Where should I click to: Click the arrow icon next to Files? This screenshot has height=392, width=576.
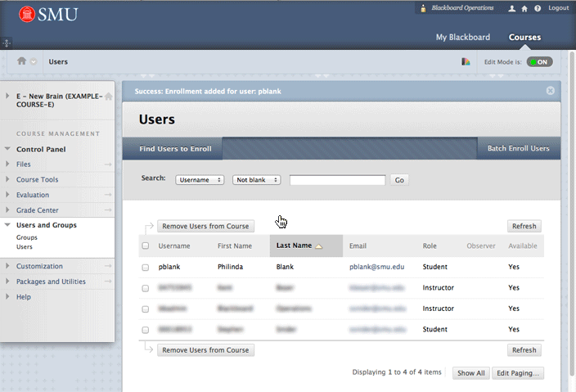pyautogui.click(x=108, y=164)
